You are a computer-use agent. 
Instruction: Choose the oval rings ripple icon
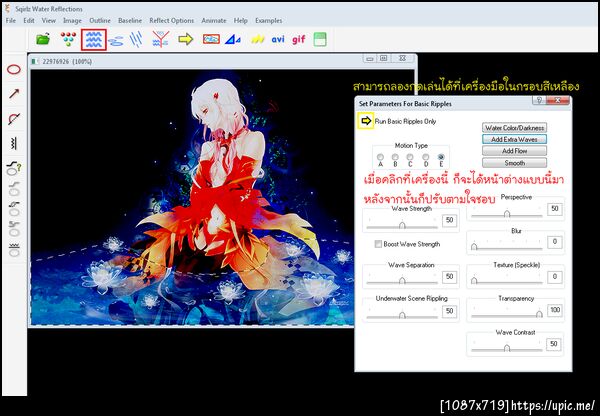pos(116,41)
